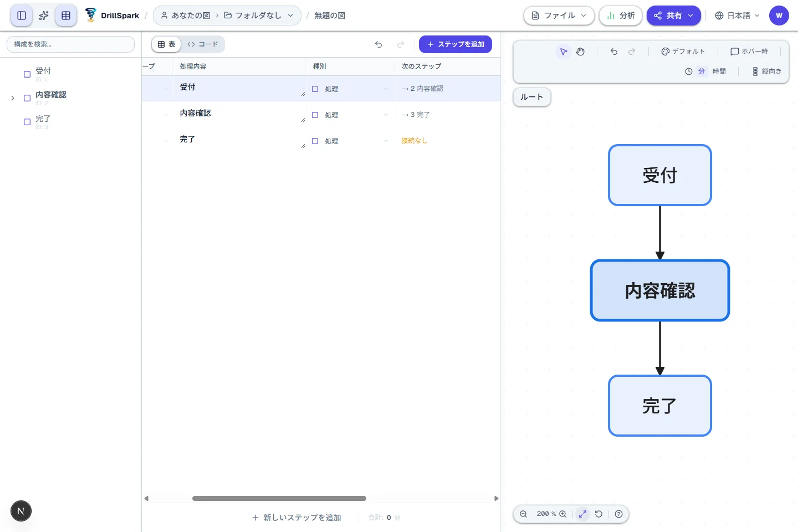
Task: Open the 種別 dropdown for 内容確認 row
Action: (350, 115)
